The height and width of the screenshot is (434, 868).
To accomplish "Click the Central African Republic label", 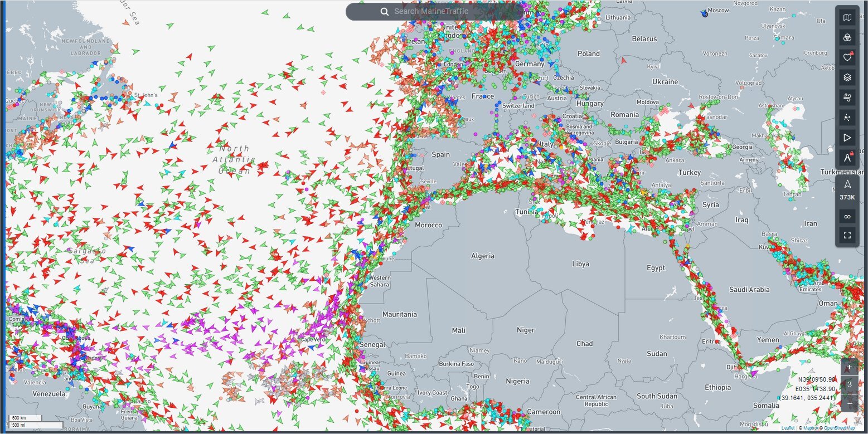I will 596,400.
